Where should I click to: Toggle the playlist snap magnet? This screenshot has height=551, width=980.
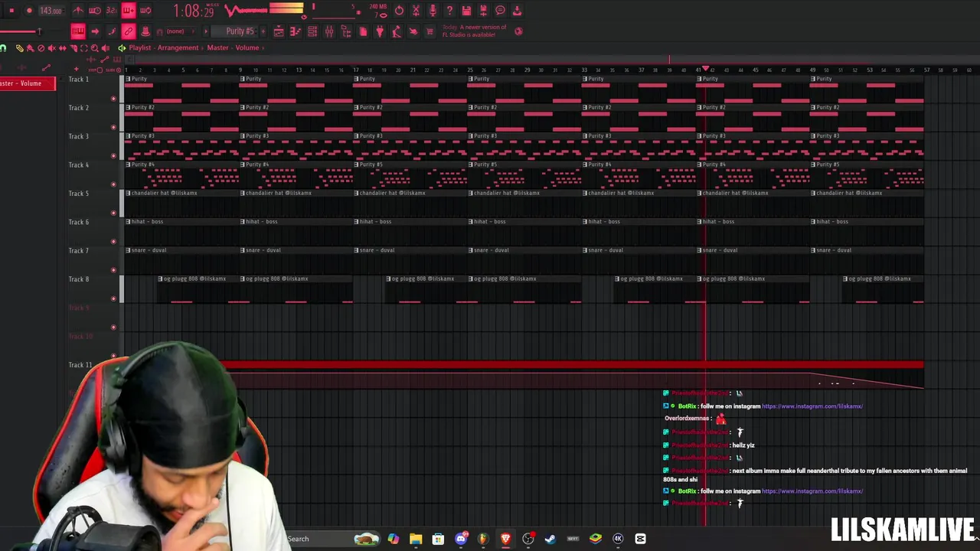(x=3, y=48)
